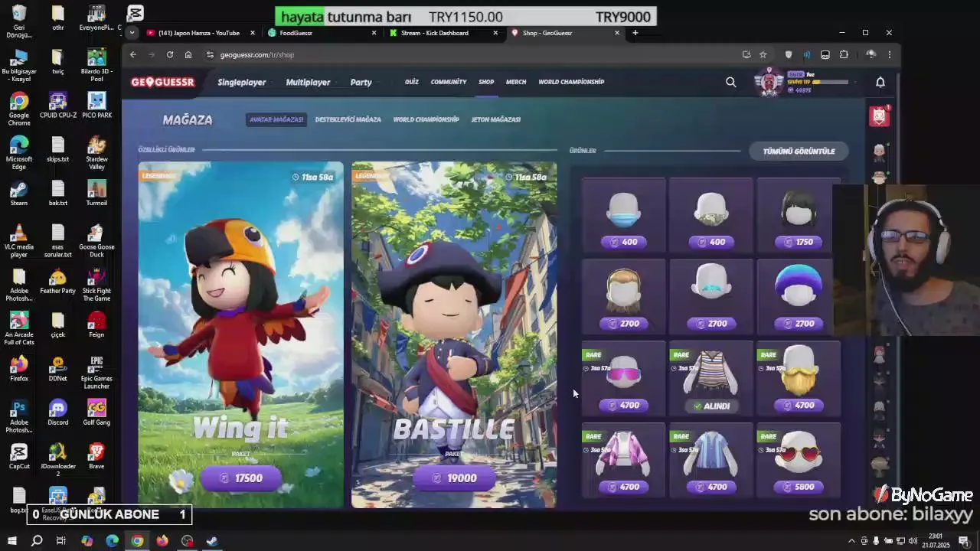Switch to Japon Hamza YouTube tab

point(199,33)
